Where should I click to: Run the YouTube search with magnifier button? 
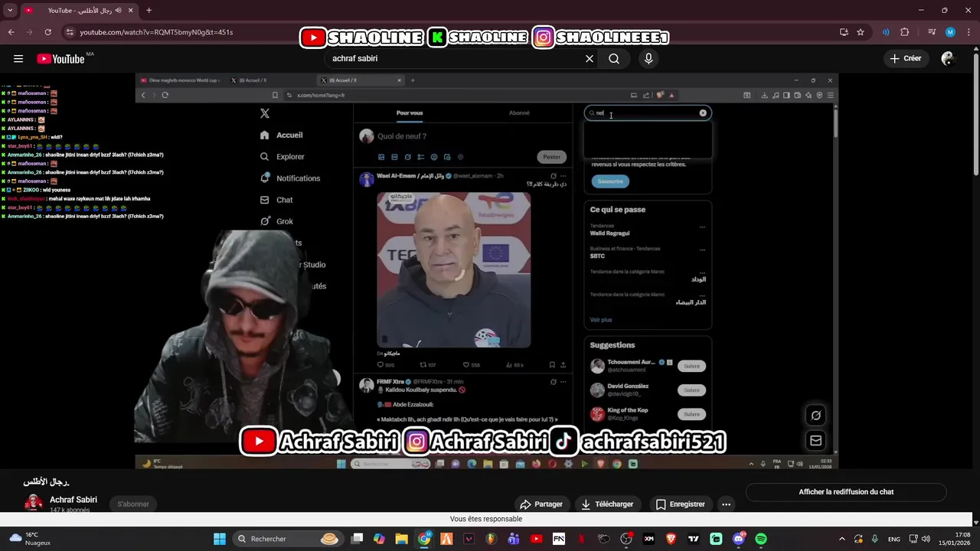point(614,59)
